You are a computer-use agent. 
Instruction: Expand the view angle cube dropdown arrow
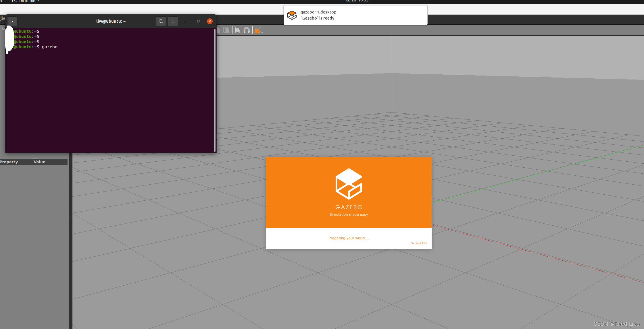click(262, 32)
